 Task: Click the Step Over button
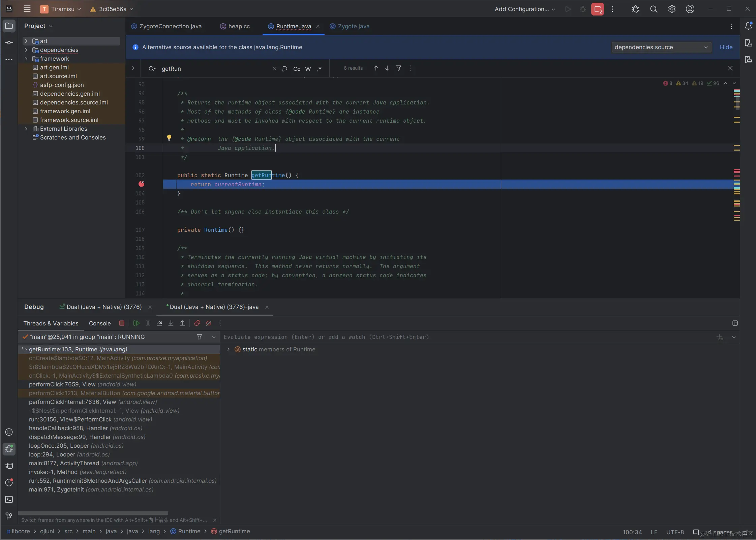point(159,323)
